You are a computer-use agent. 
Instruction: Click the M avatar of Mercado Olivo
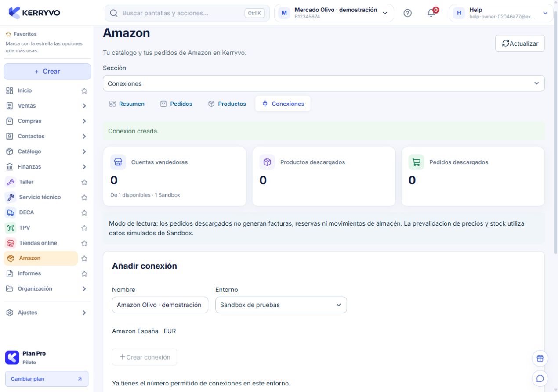(x=284, y=13)
